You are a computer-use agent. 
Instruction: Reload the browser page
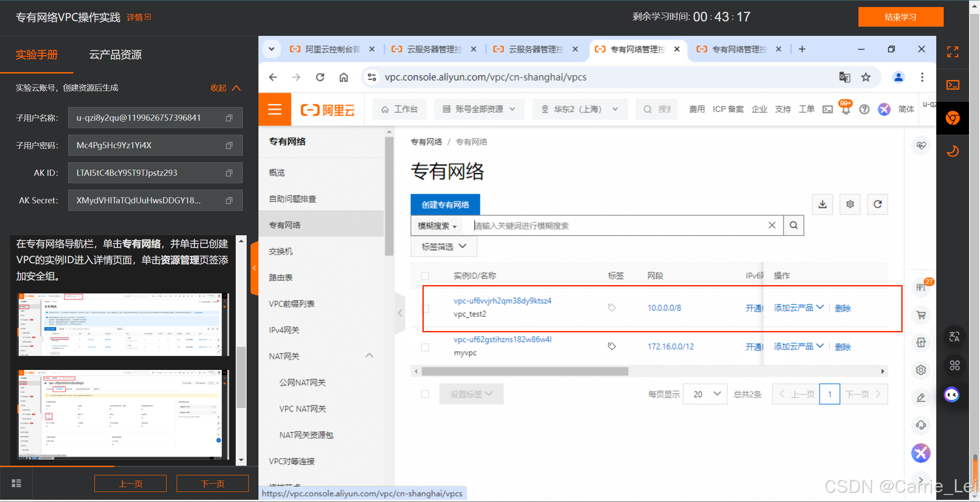[x=320, y=77]
